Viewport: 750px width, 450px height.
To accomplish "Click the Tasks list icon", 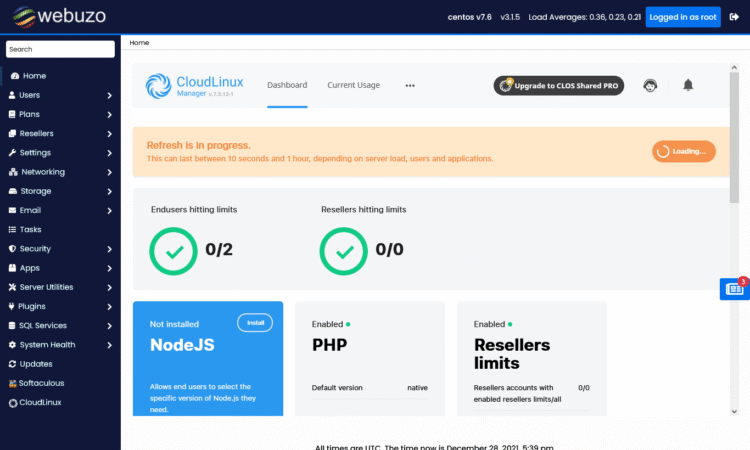I will point(12,230).
